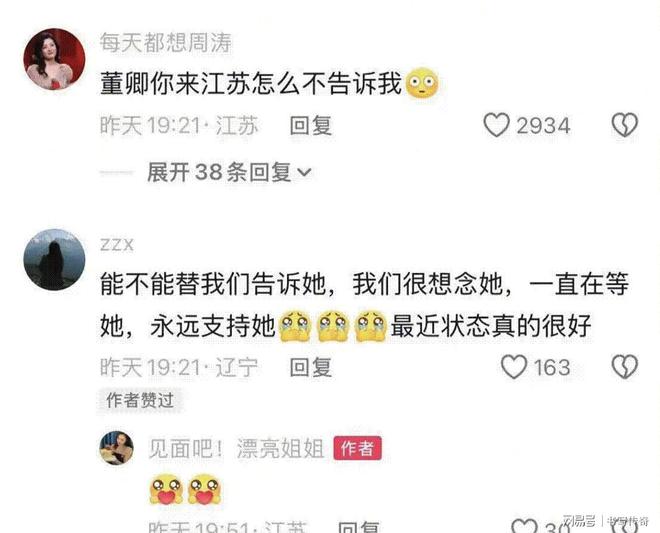Like zzx's comment showing 163 likes
Image resolution: width=660 pixels, height=533 pixels.
coord(514,367)
